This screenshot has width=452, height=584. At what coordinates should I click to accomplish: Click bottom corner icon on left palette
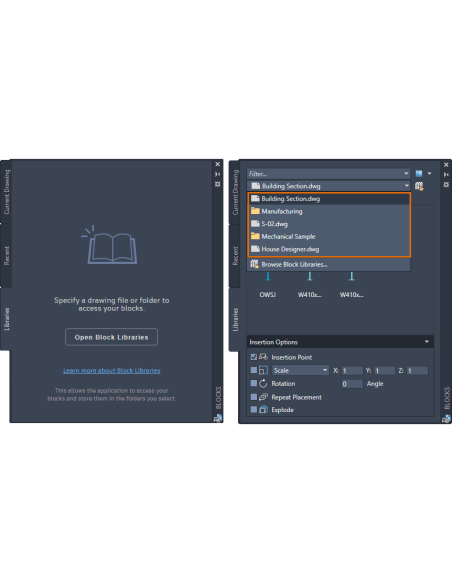(218, 419)
